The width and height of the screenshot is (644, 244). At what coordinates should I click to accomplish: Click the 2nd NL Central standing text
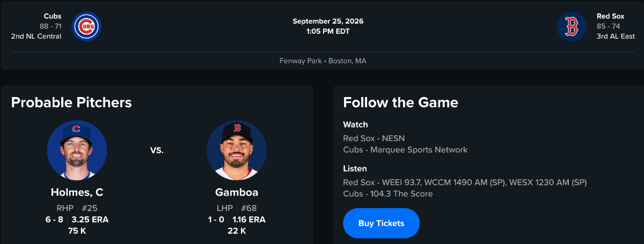pyautogui.click(x=36, y=36)
